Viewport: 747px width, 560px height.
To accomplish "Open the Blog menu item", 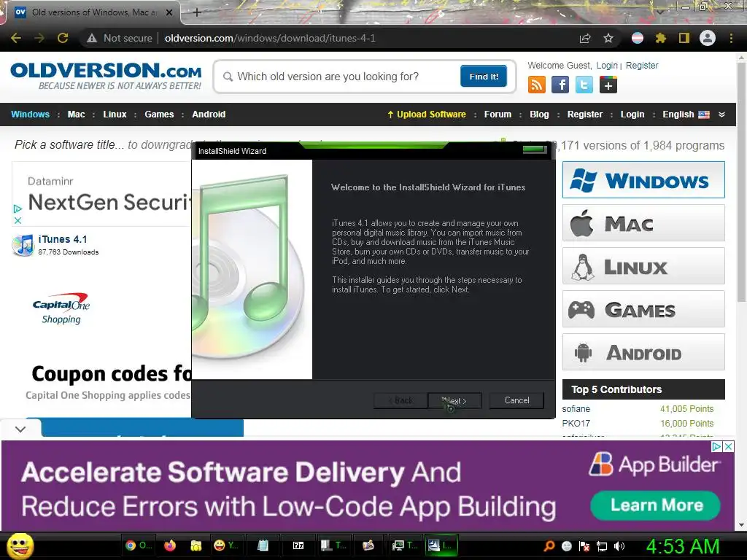I will [x=539, y=114].
